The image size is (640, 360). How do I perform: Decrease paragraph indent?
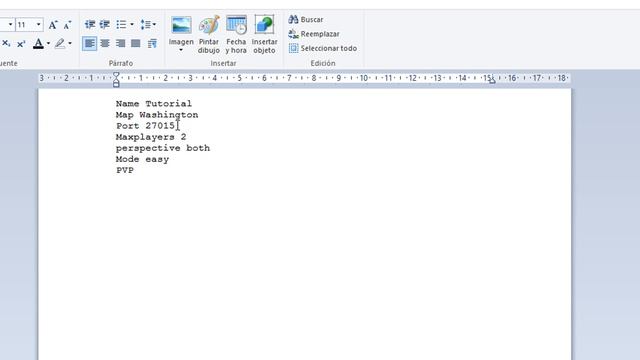[x=90, y=24]
